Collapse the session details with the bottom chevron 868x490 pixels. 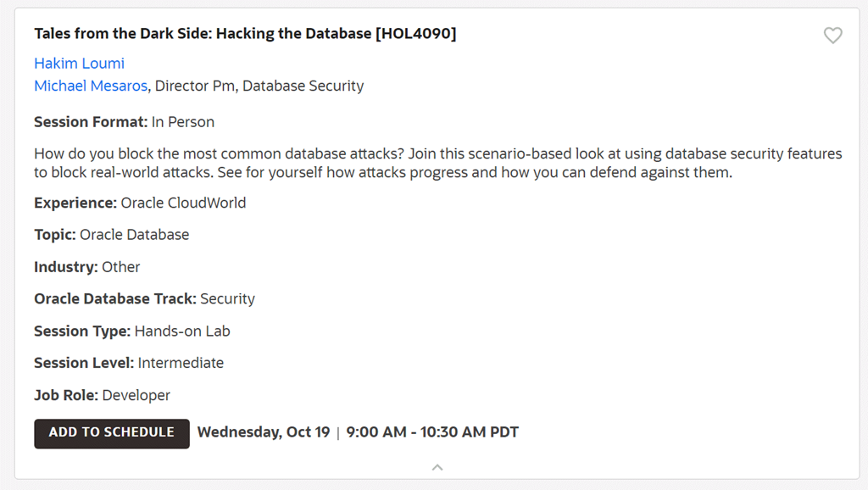(437, 467)
